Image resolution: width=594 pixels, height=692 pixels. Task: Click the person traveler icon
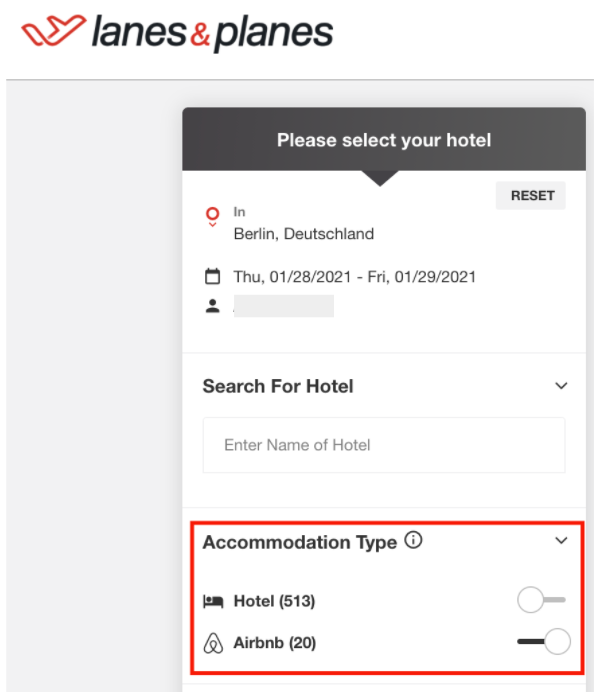213,306
